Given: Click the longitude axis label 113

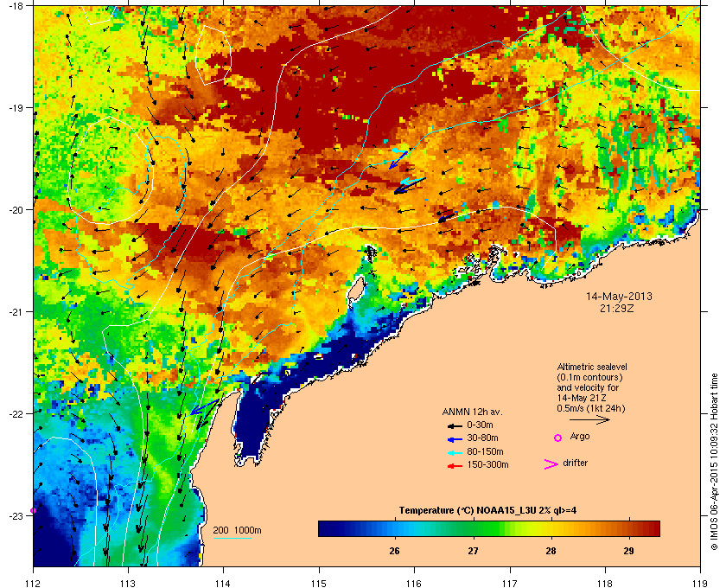Looking at the screenshot, I should (x=128, y=583).
